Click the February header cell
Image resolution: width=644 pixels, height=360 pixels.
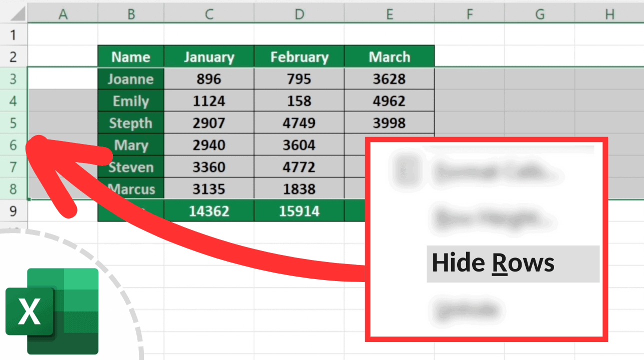coord(299,56)
